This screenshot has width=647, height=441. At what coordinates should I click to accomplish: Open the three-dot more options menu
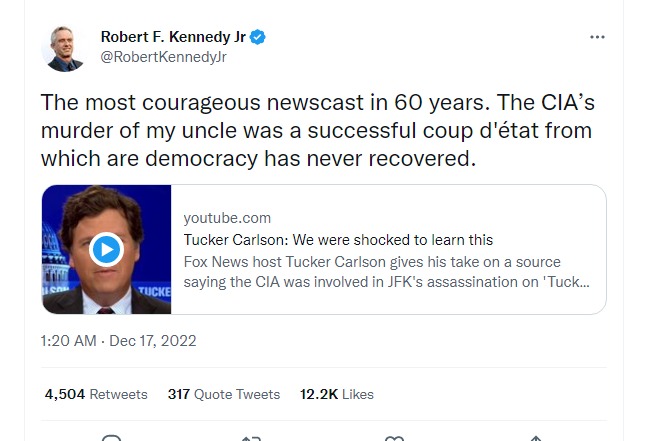[598, 37]
